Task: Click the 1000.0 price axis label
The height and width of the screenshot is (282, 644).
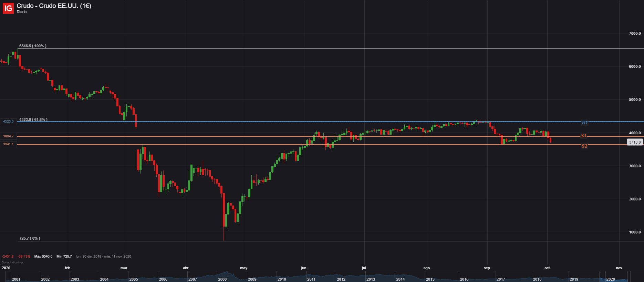Action: coord(635,232)
